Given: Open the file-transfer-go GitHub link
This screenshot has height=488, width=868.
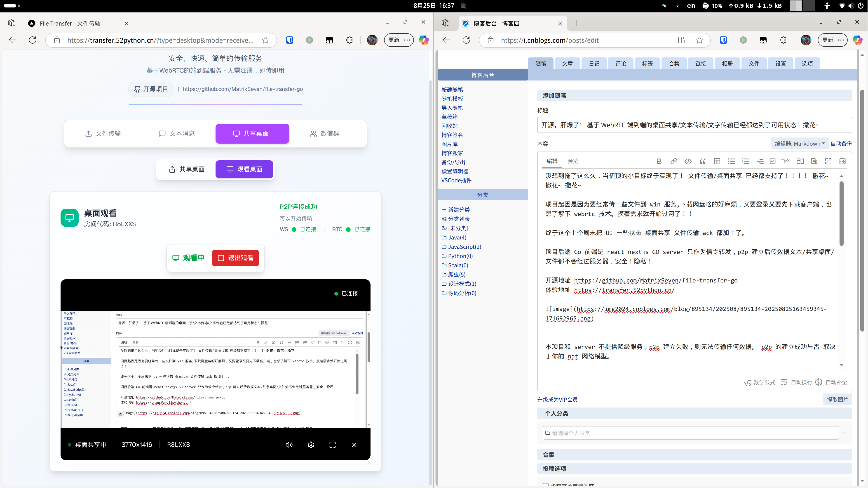Looking at the screenshot, I should (x=243, y=89).
